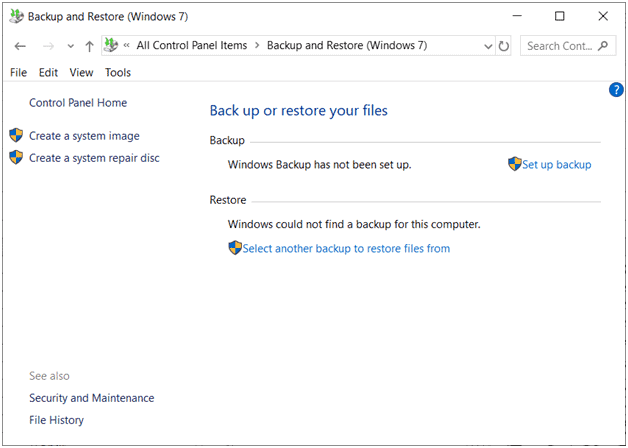Viewport: 628px width, 448px height.
Task: Click 'Windows Backup has not been set up.' text
Action: tap(320, 165)
